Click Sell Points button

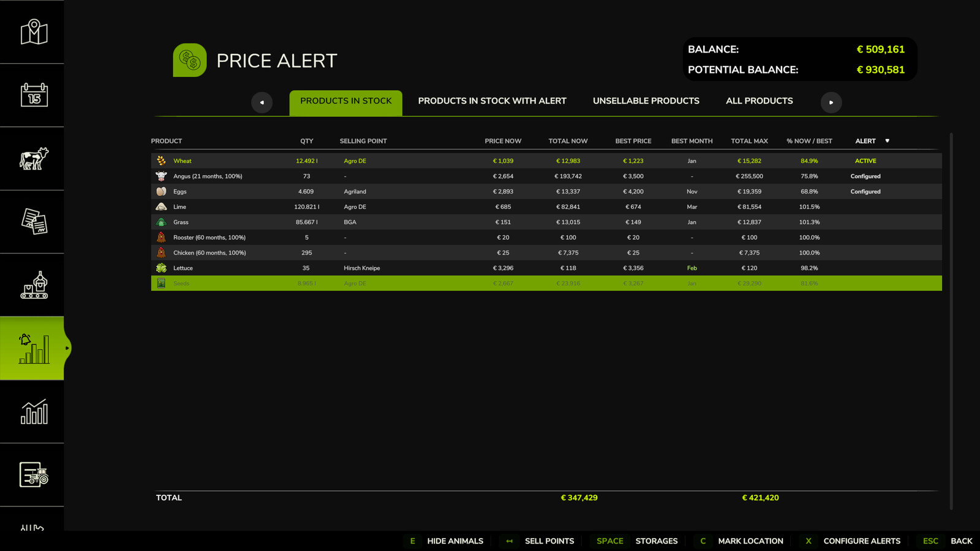click(x=549, y=541)
